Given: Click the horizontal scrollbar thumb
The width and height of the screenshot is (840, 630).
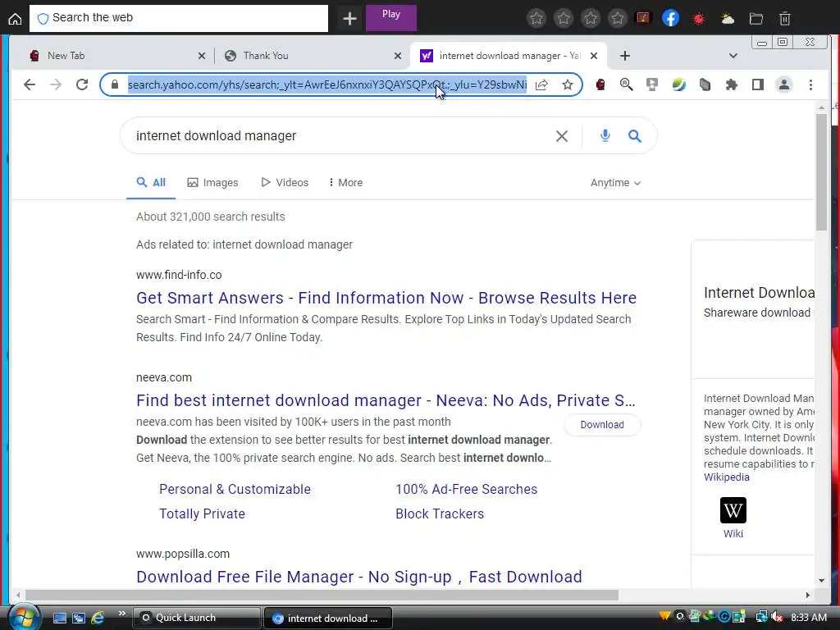Looking at the screenshot, I should pyautogui.click(x=322, y=596).
